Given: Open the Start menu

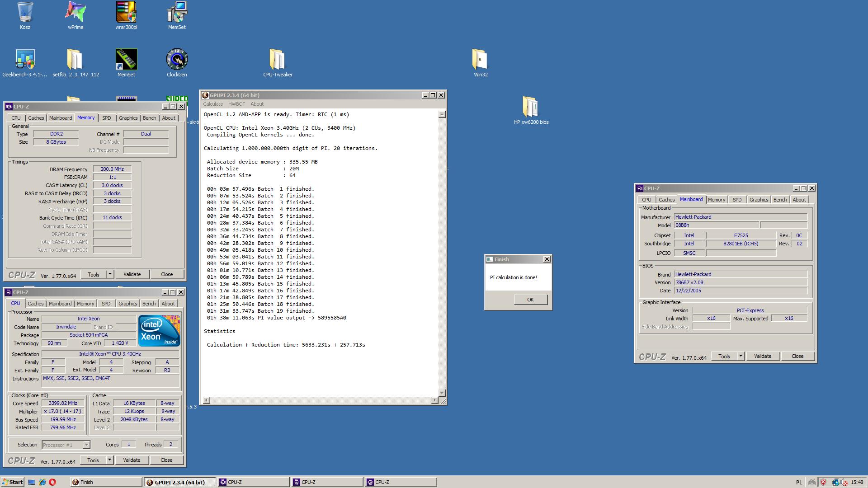Looking at the screenshot, I should [12, 482].
